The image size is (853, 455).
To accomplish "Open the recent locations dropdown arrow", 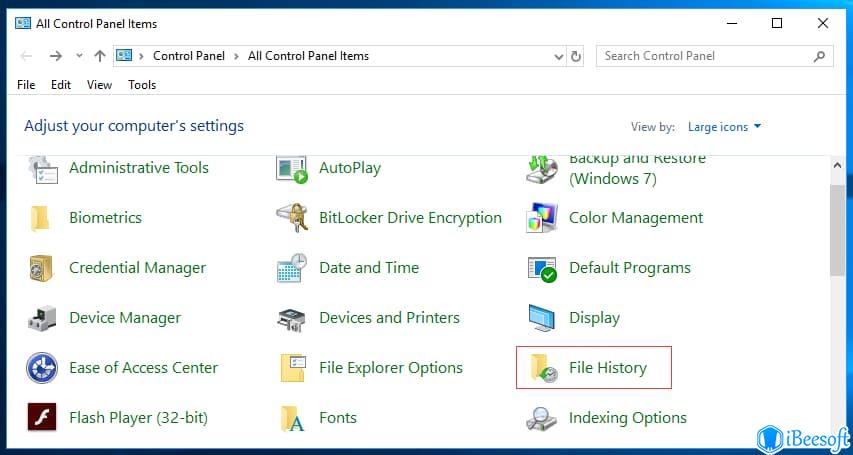I will coord(79,56).
